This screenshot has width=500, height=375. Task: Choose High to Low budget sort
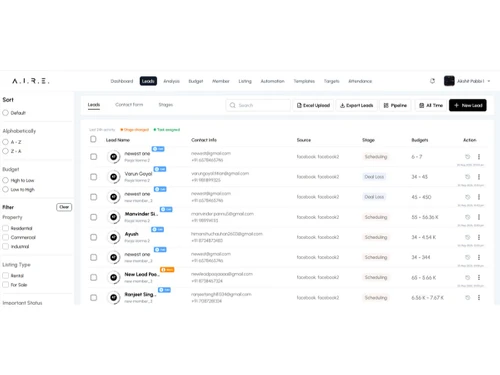5,180
